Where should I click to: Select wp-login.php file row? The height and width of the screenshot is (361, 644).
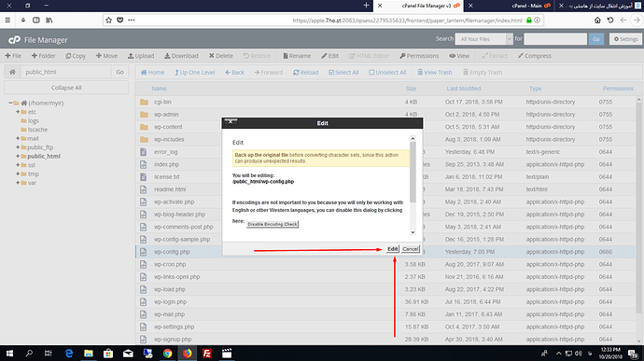click(x=385, y=302)
